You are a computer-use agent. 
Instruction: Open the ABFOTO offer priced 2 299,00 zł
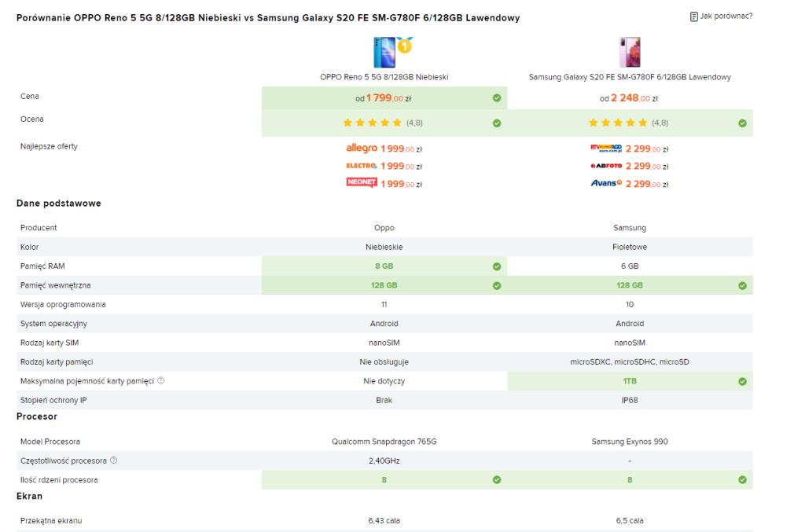point(647,167)
